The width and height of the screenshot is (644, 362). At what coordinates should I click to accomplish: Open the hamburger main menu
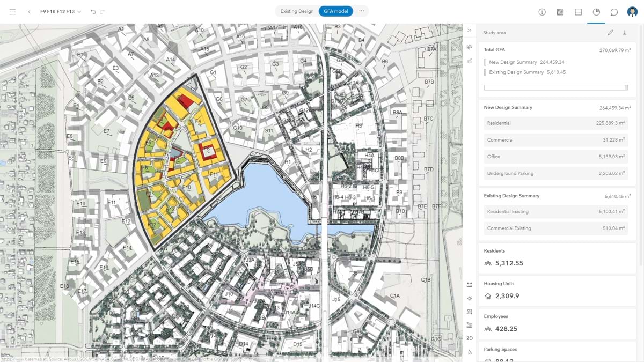tap(12, 11)
